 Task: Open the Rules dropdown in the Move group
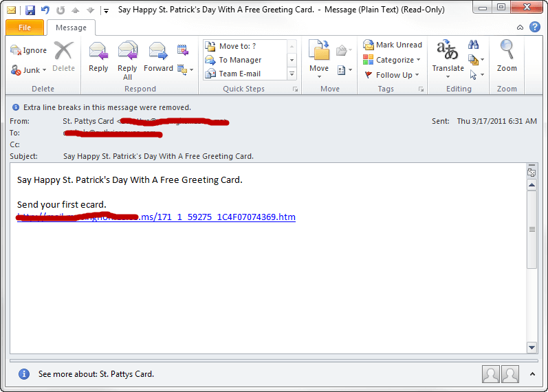pos(344,51)
